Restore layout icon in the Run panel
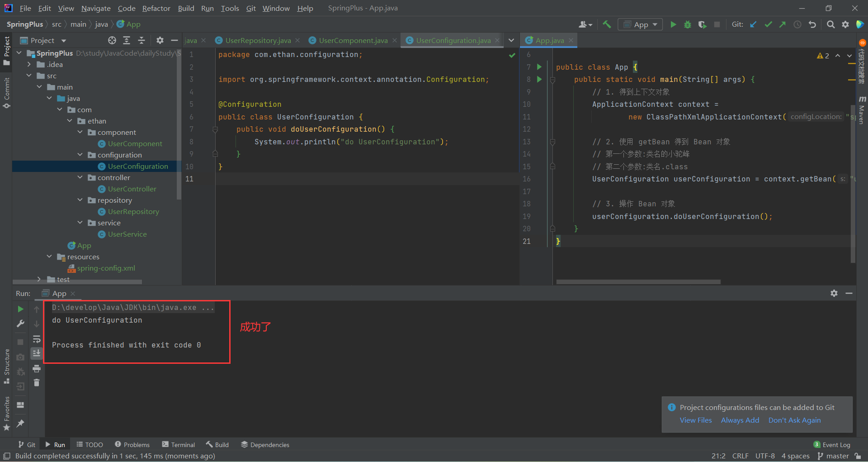The height and width of the screenshot is (462, 868). (20, 405)
